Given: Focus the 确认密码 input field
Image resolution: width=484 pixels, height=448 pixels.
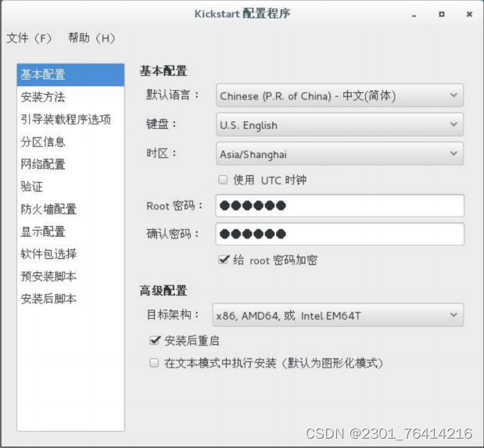Looking at the screenshot, I should (339, 234).
